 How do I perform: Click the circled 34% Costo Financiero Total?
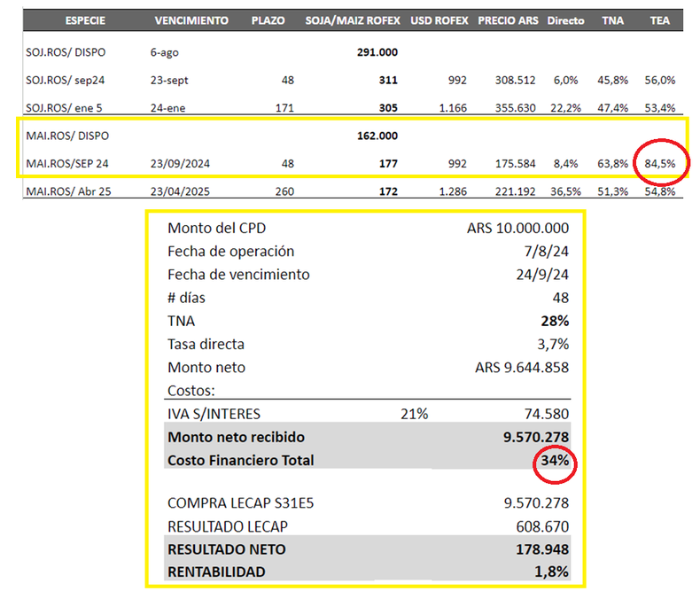[555, 460]
